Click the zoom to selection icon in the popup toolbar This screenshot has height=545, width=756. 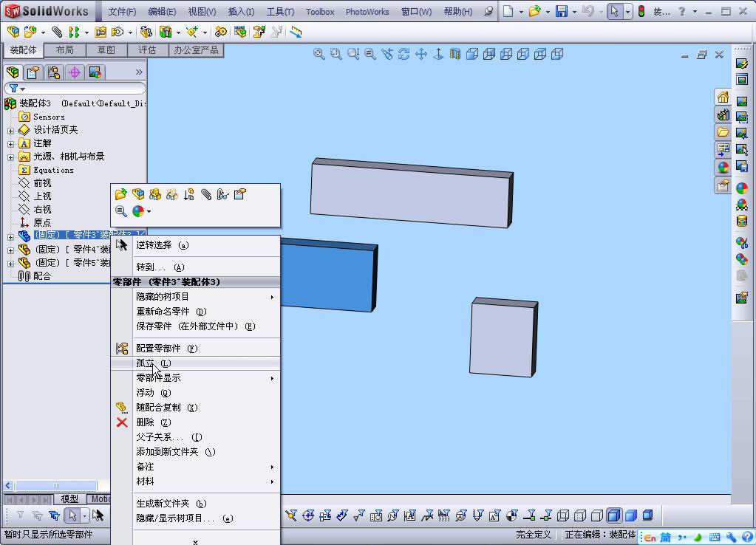[121, 211]
